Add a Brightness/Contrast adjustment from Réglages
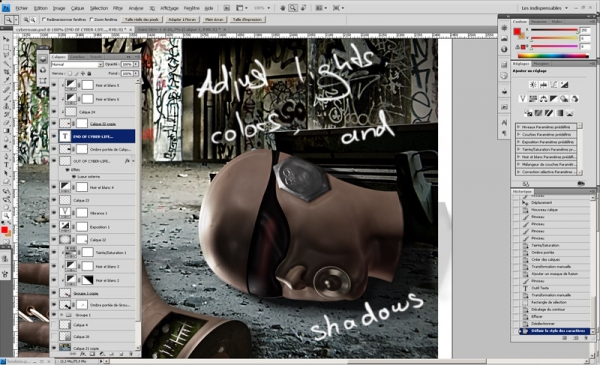This screenshot has height=365, width=600. [533, 85]
